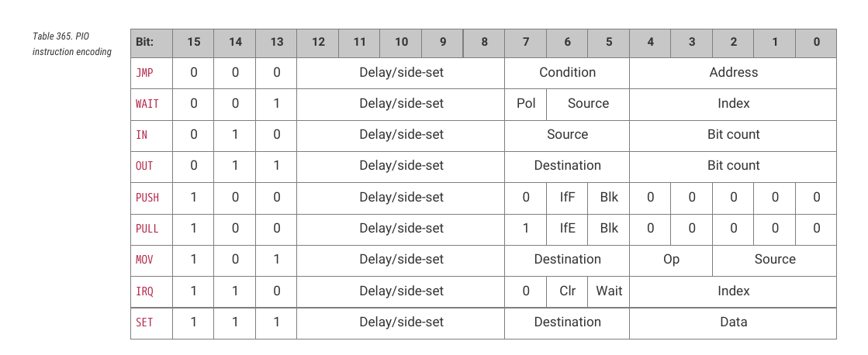Click the IfF cell in PUSH row
868x355 pixels.
pyautogui.click(x=567, y=198)
